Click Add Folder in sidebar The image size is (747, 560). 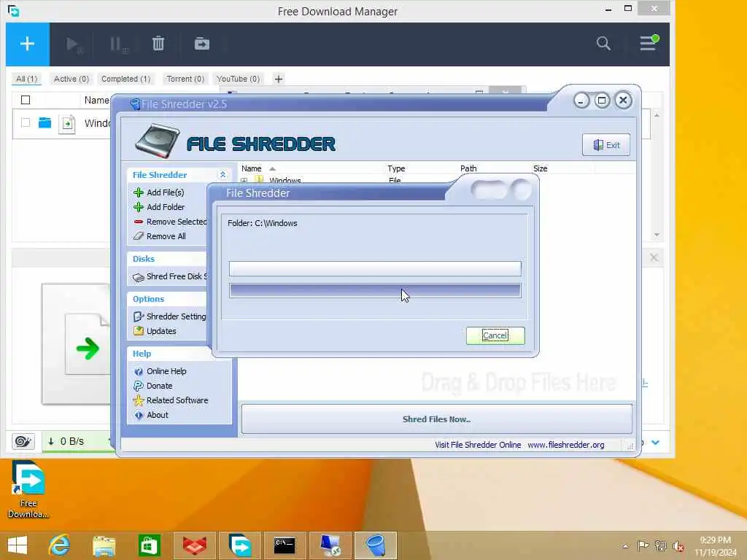coord(166,207)
